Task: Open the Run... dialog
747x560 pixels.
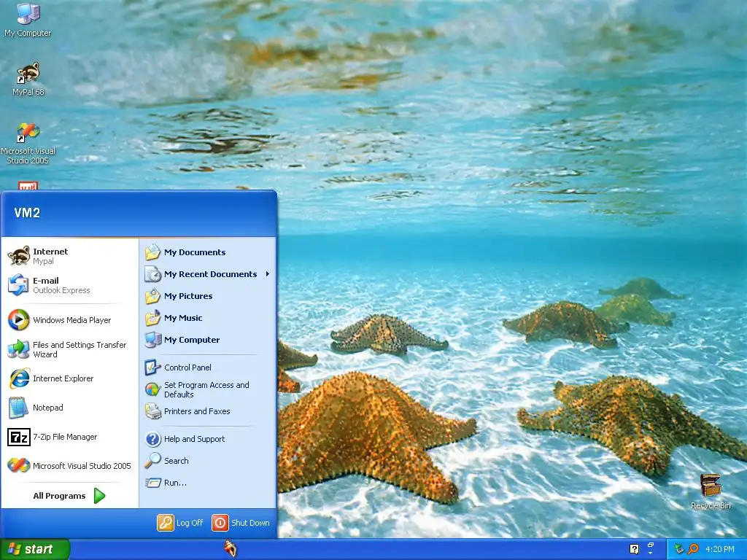Action: click(208, 483)
